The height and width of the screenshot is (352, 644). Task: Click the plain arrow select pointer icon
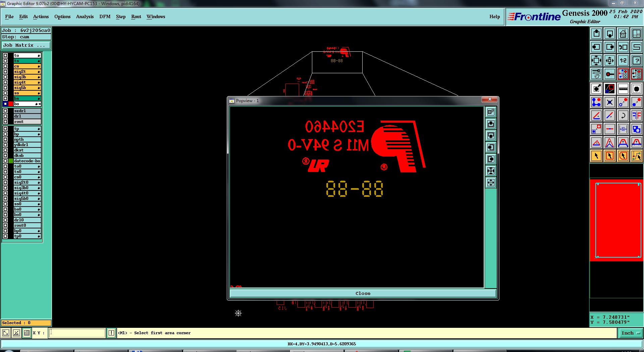pyautogui.click(x=596, y=156)
